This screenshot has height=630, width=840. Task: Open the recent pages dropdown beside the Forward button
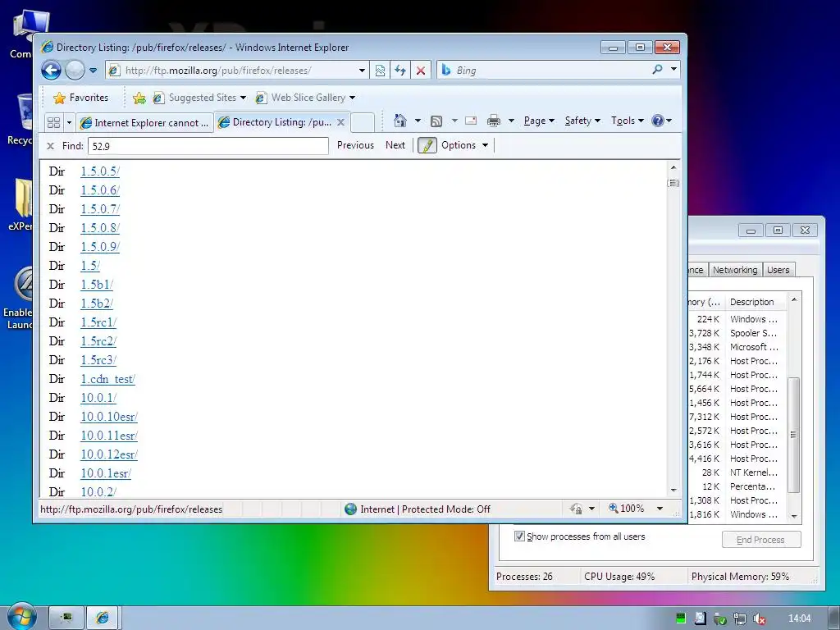(x=93, y=71)
